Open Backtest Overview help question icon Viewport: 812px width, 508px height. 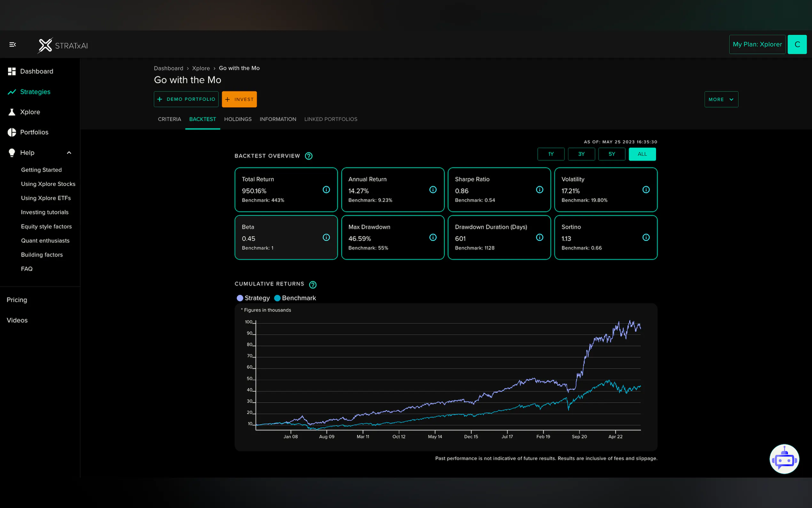click(308, 156)
